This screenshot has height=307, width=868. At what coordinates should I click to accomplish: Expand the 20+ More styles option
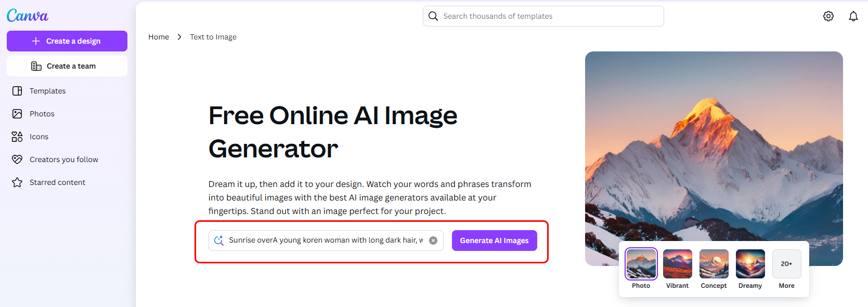click(786, 264)
